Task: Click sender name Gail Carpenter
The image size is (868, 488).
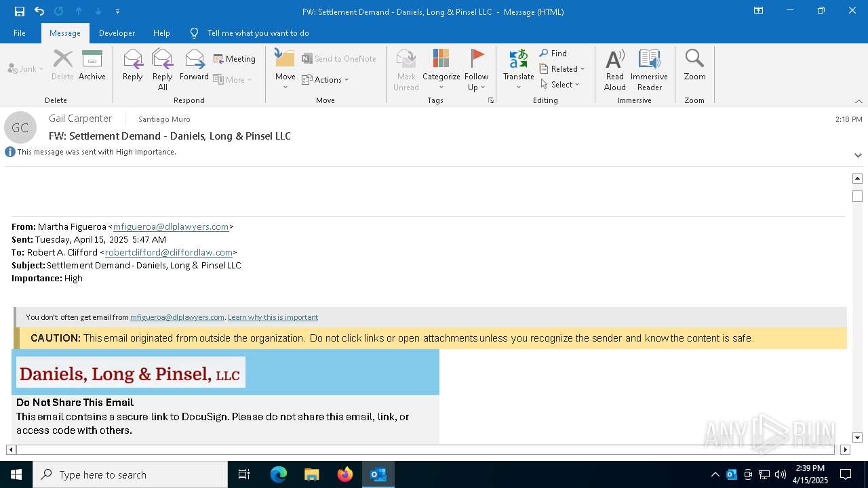Action: tap(80, 119)
